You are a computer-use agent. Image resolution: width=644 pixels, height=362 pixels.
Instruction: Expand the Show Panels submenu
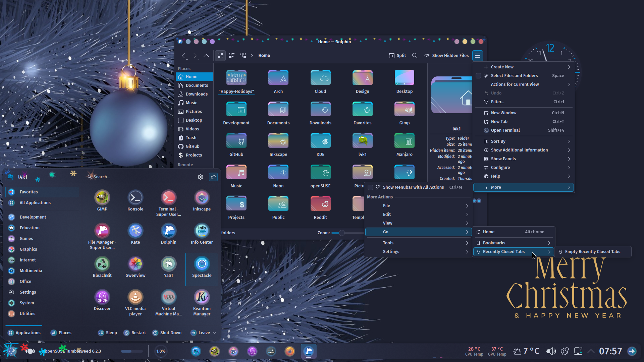(x=524, y=159)
